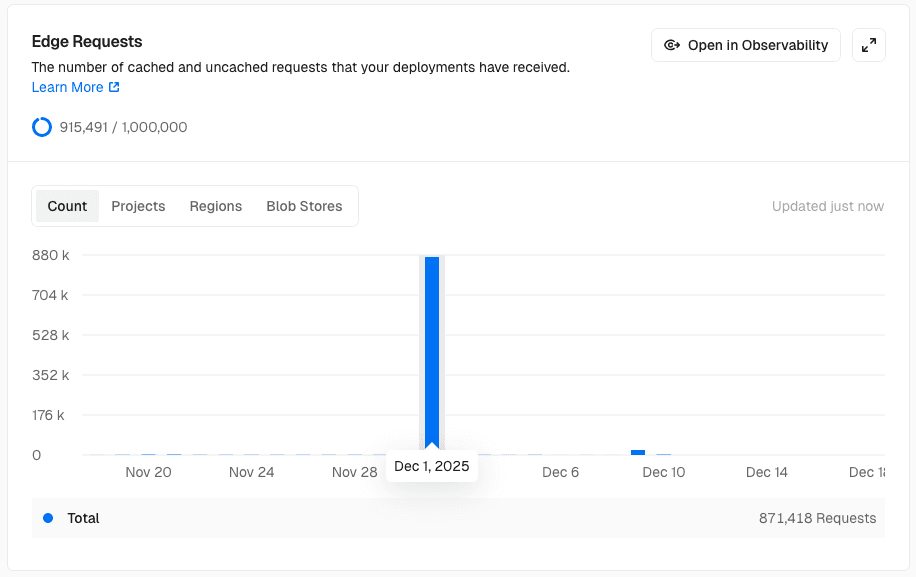Click the blue usage progress ring
916x577 pixels.
click(41, 127)
